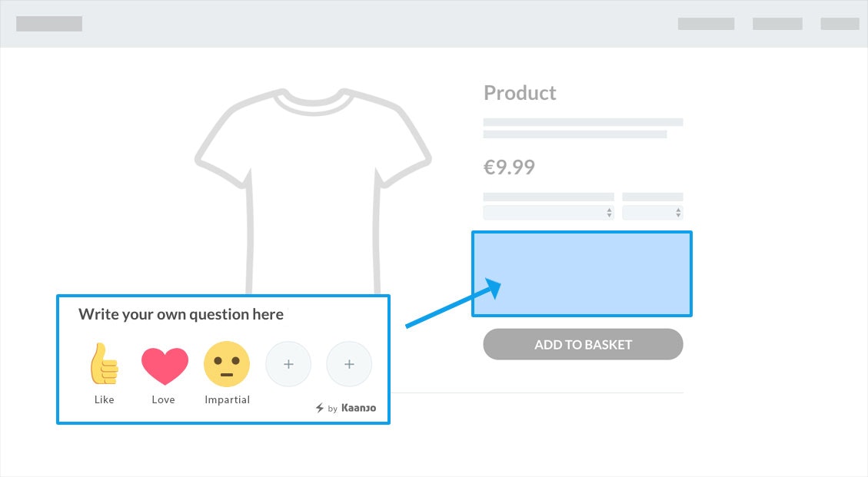The height and width of the screenshot is (477, 868).
Task: Add a reaction with first plus circle
Action: 288,364
